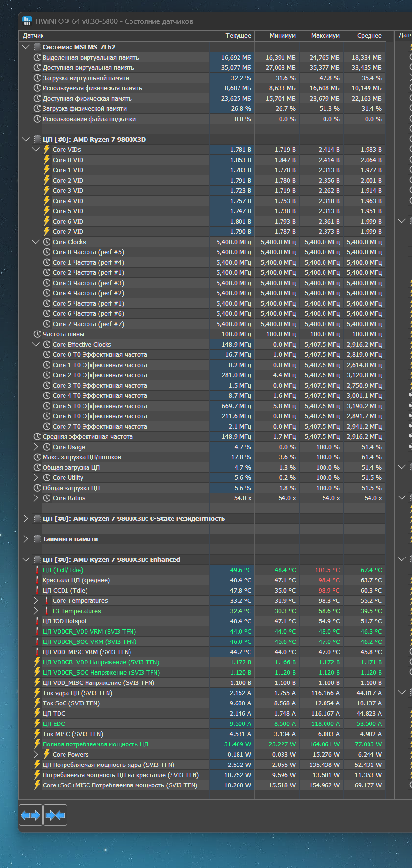Click the expand columns double-arrow button
The image size is (412, 868).
(30, 815)
